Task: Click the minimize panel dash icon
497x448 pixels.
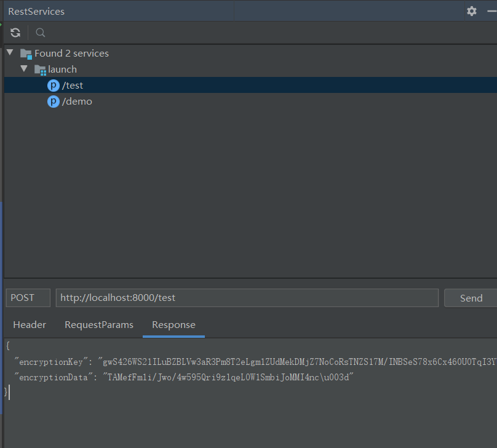Action: click(x=492, y=11)
